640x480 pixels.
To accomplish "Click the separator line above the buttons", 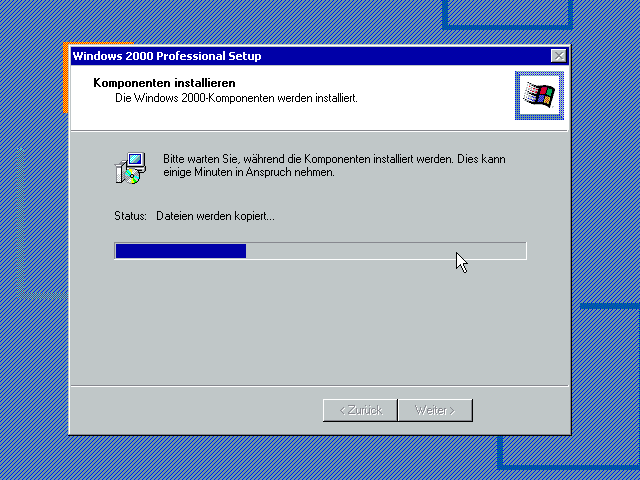I will click(319, 385).
